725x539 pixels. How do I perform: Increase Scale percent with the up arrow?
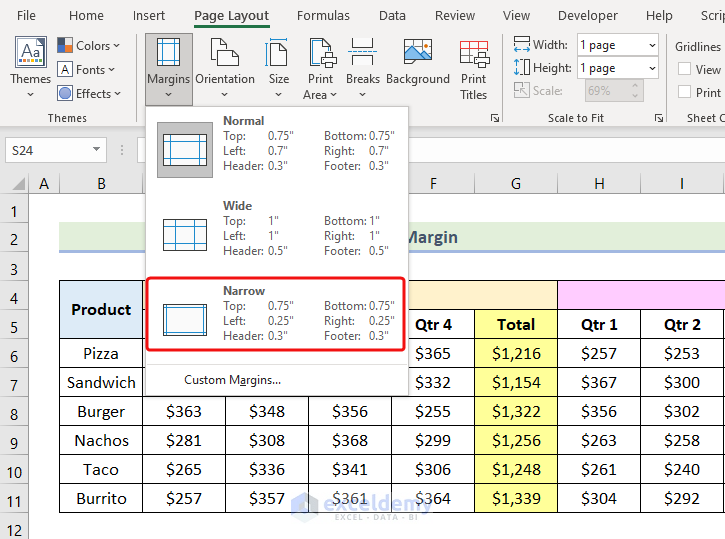point(635,86)
